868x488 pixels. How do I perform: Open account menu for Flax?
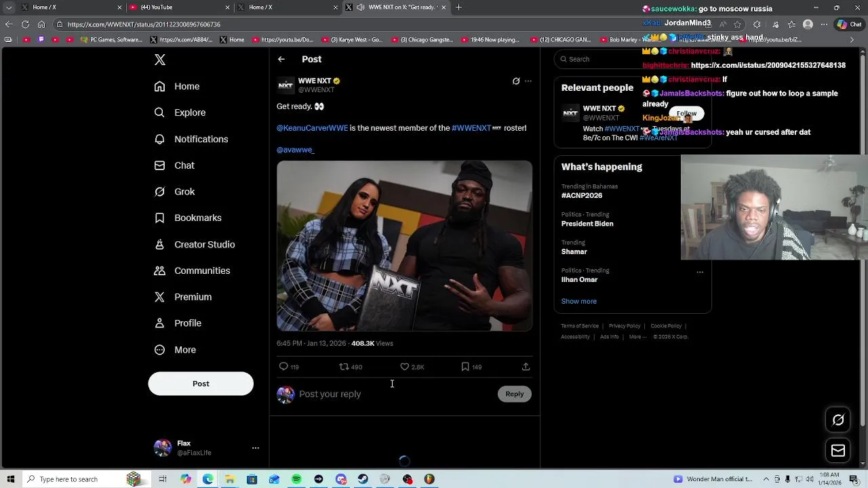point(206,448)
